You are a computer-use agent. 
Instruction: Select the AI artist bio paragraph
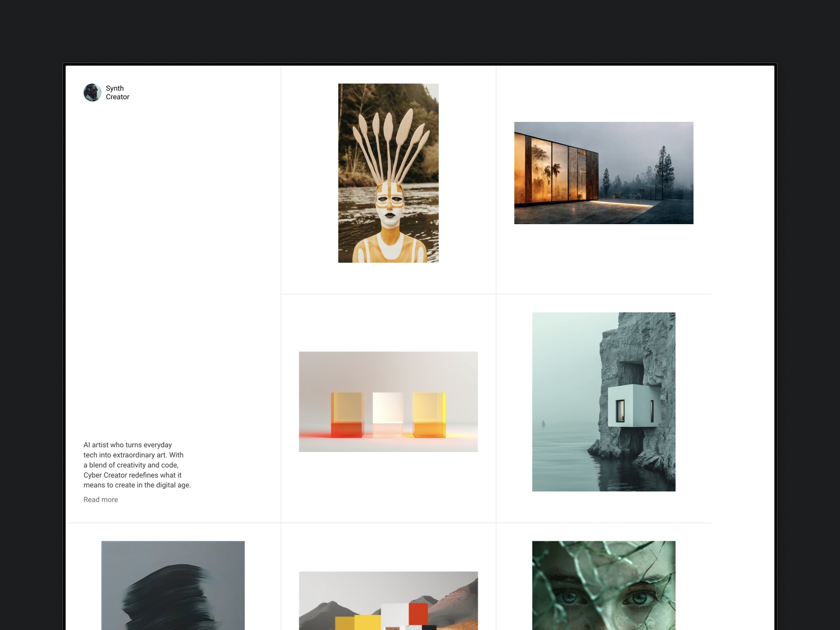tap(137, 465)
